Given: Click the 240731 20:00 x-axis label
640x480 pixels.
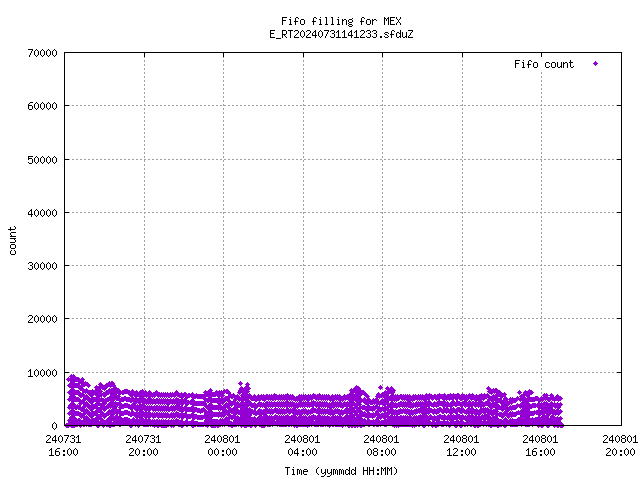Looking at the screenshot, I should pos(143,446).
